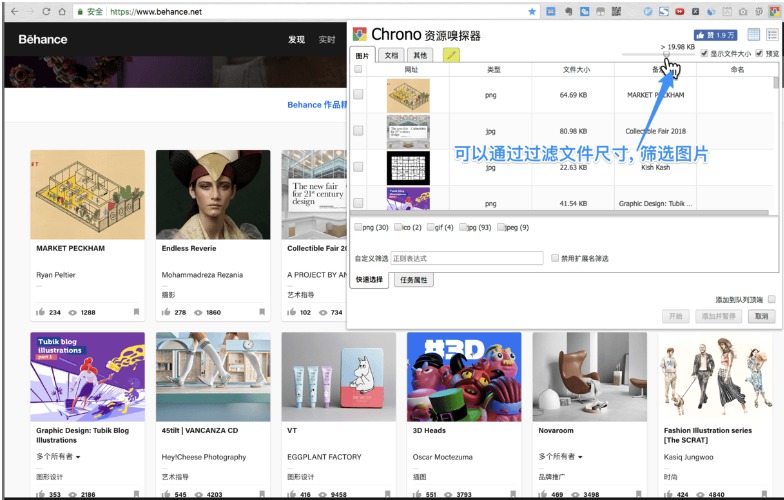Screen dimensions: 784x500
Task: Toggle the ico (2) filter checkbox
Action: coord(398,227)
